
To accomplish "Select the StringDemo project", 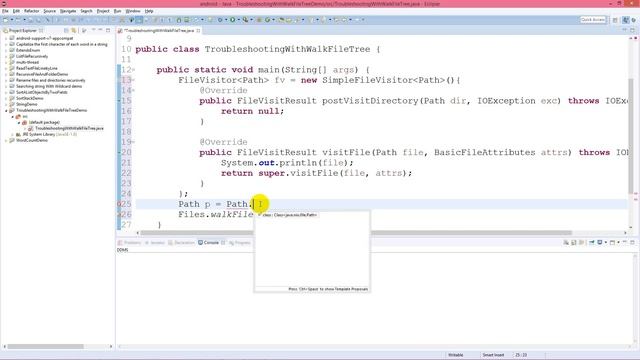I will [27, 104].
